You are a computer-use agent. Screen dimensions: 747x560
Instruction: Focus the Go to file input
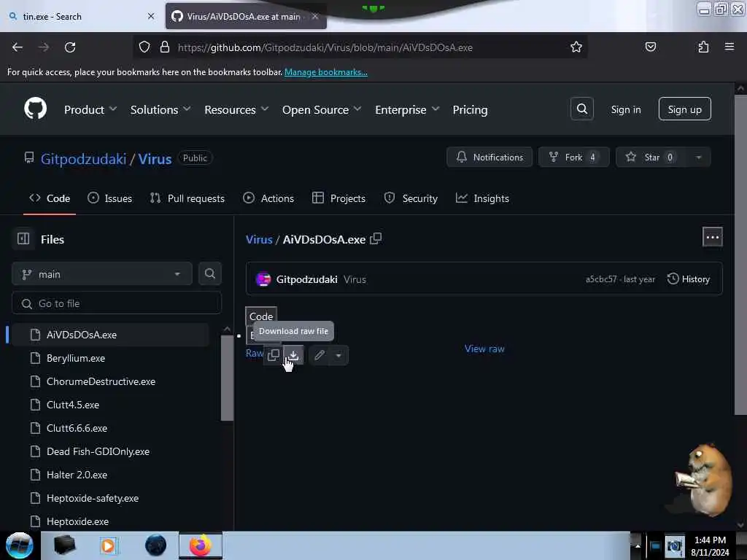[117, 303]
